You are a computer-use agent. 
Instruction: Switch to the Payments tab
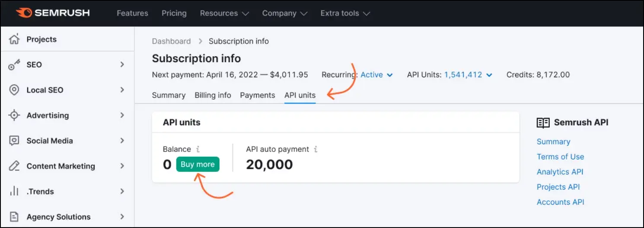point(258,95)
